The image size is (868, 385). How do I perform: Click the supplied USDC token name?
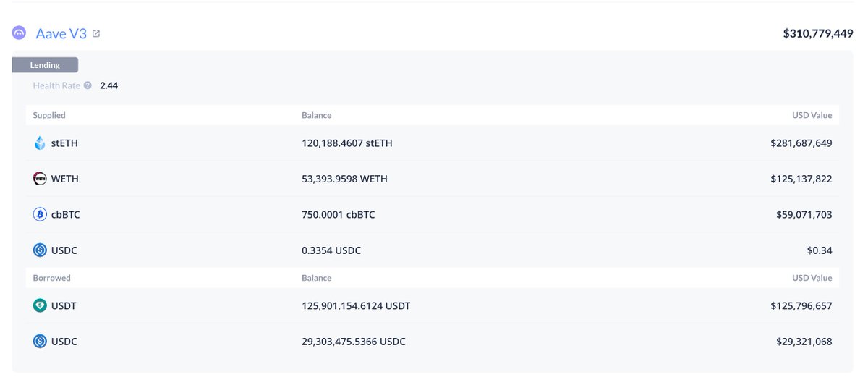click(x=64, y=250)
